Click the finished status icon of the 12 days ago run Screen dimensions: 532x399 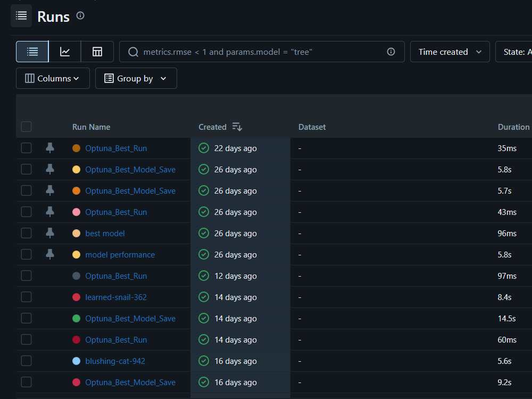click(204, 276)
